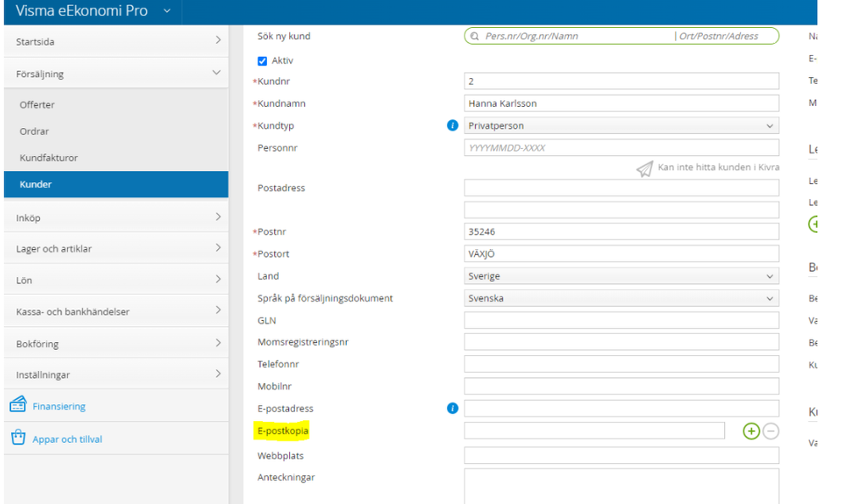Open the Land dropdown showing Sverige
Screen dimensions: 847x504
point(621,276)
